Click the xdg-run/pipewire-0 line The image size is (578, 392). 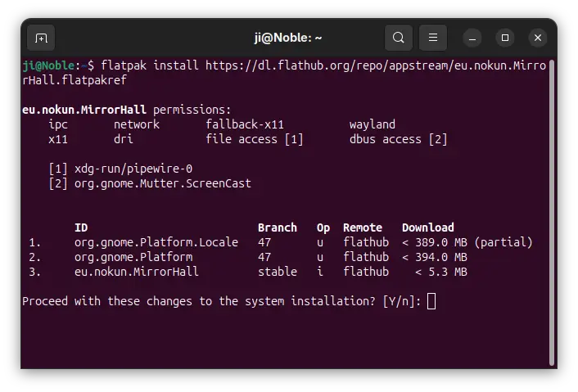coord(133,169)
